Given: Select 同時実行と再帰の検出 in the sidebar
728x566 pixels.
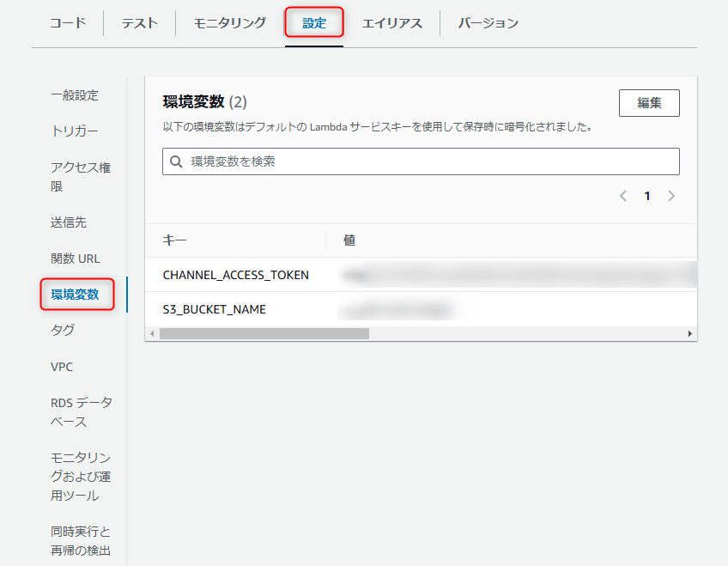Looking at the screenshot, I should tap(81, 541).
